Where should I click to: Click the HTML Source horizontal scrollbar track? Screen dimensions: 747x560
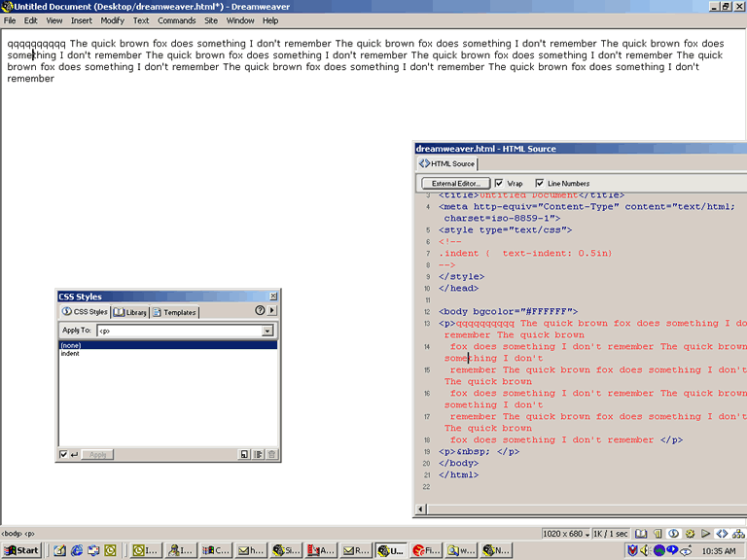pyautogui.click(x=586, y=509)
